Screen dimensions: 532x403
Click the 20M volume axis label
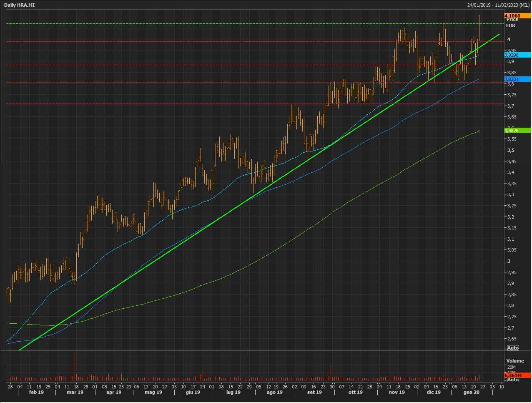[x=511, y=368]
